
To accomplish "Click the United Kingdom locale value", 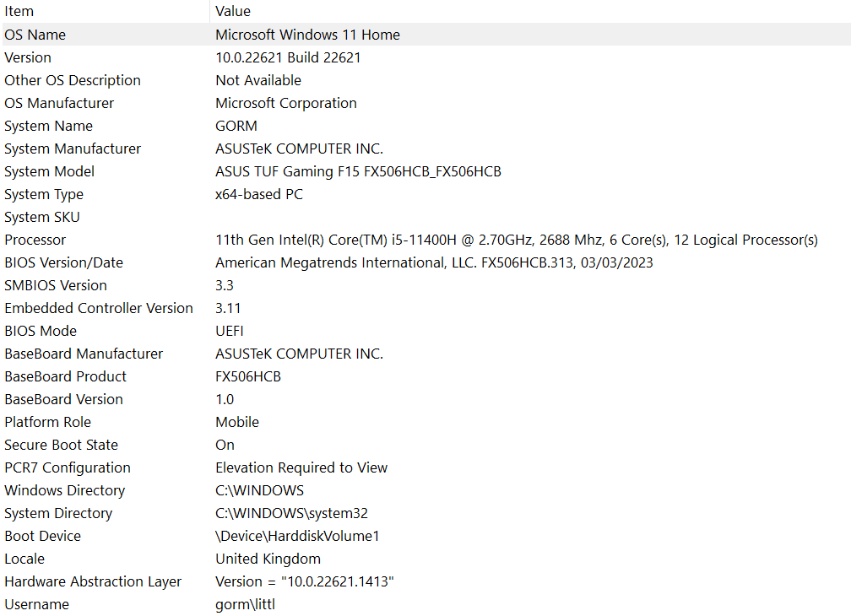I will 268,559.
